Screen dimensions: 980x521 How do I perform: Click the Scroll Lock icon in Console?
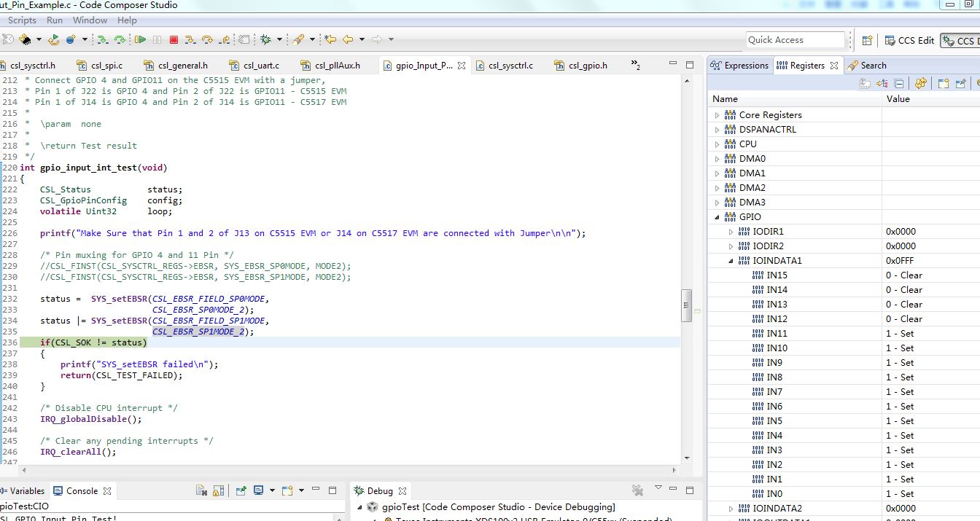point(219,490)
